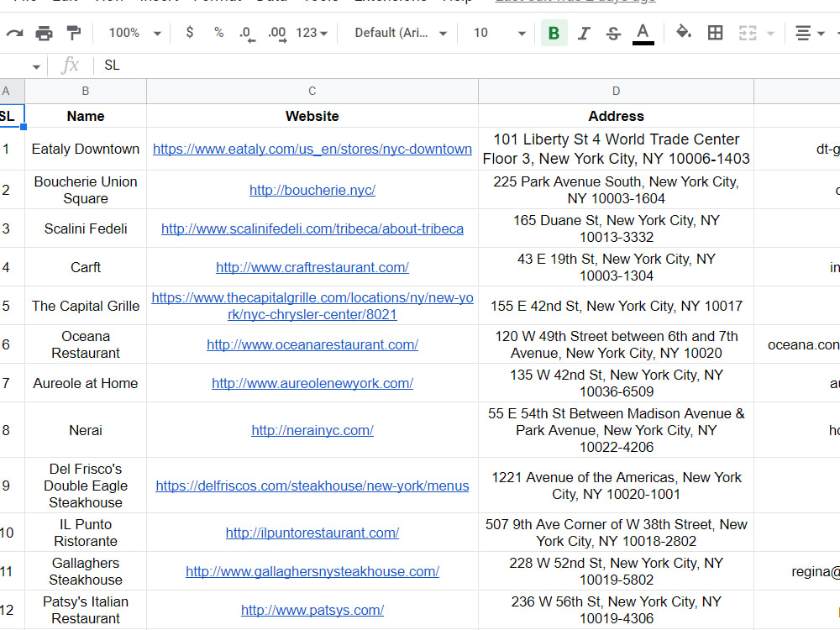
Task: Select the Website header cell
Action: pyautogui.click(x=312, y=116)
